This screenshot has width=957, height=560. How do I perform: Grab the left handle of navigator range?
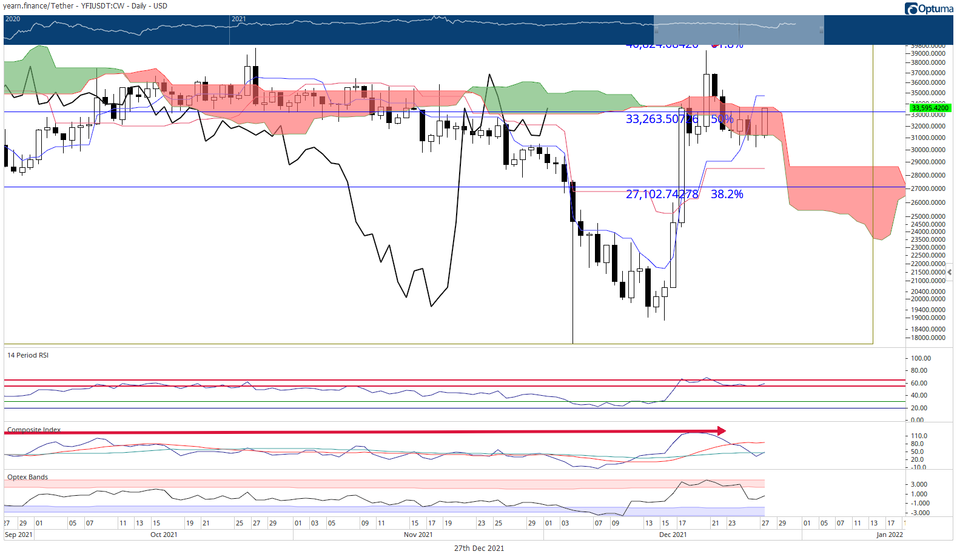[x=655, y=30]
